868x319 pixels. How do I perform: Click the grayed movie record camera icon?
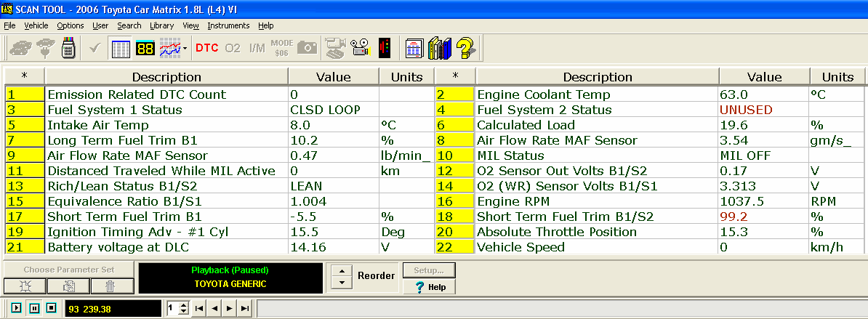(x=335, y=48)
